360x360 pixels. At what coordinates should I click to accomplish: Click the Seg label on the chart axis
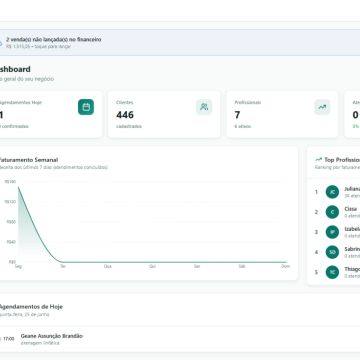[18, 266]
